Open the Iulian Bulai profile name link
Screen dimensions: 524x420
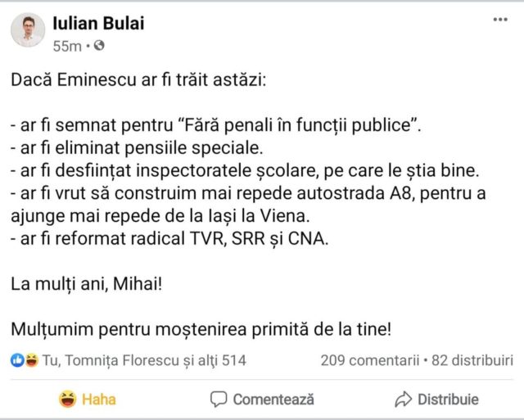(97, 23)
